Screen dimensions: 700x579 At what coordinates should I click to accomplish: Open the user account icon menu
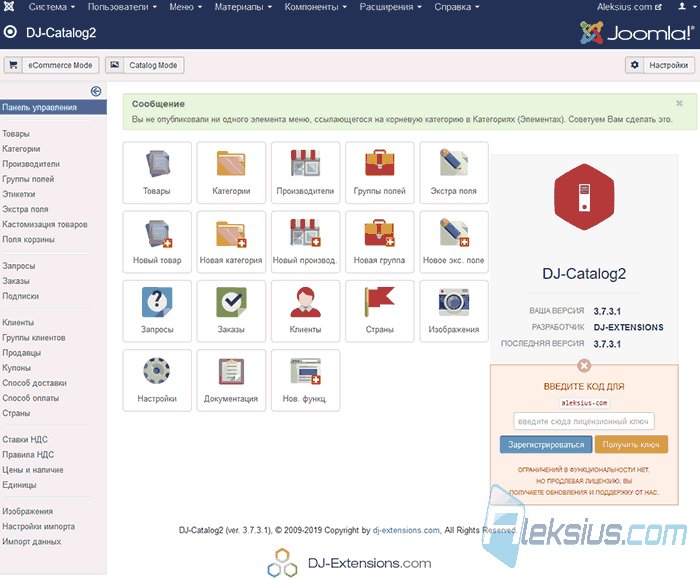point(685,7)
